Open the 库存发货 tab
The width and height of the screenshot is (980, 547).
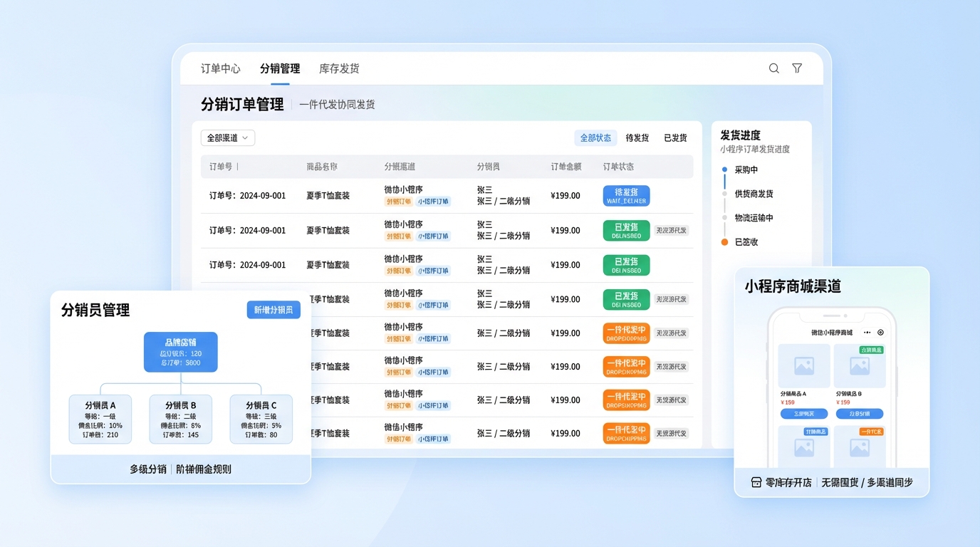[339, 68]
